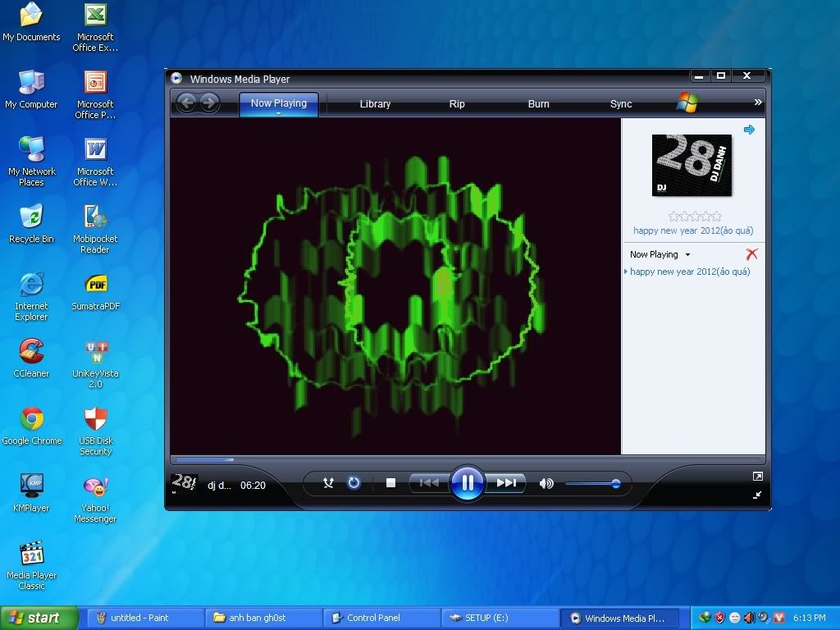The width and height of the screenshot is (840, 630).
Task: Open My Network Places icon
Action: [x=31, y=162]
